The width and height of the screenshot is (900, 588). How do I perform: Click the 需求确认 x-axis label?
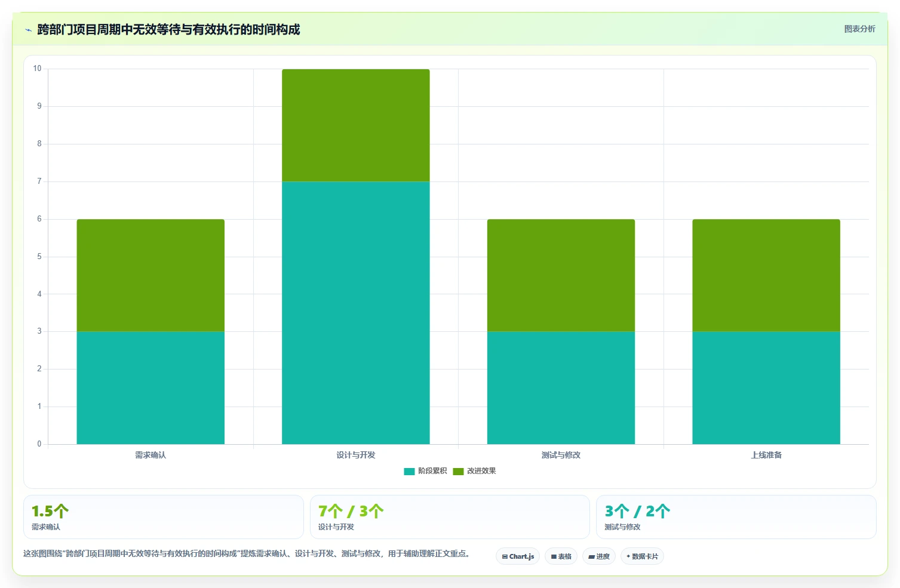150,455
